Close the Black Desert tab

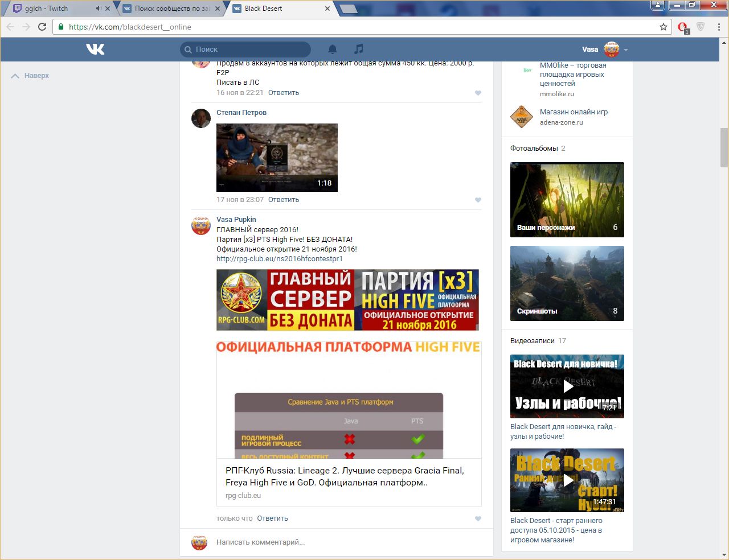(x=327, y=9)
